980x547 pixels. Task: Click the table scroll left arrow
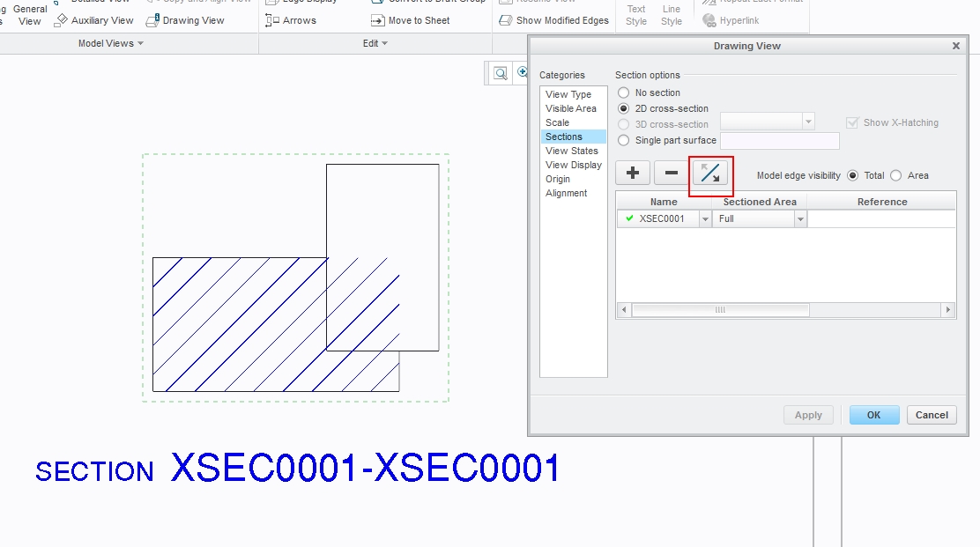click(624, 310)
